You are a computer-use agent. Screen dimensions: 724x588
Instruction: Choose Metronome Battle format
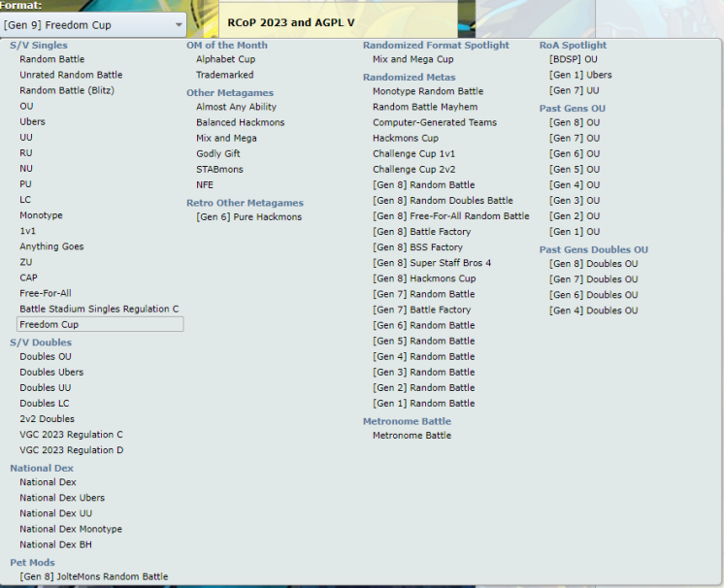coord(411,436)
